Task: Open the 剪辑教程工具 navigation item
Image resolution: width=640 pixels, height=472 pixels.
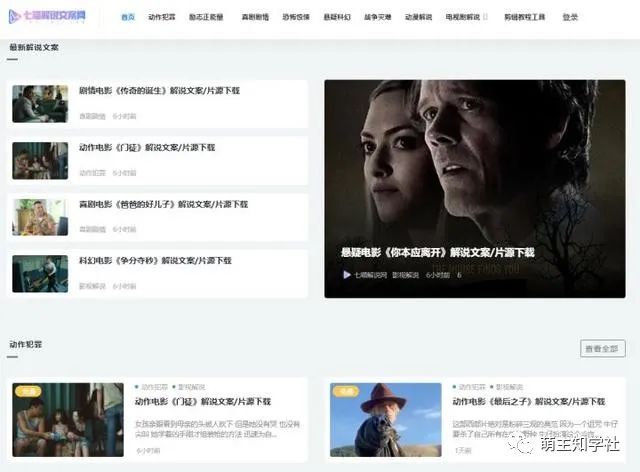Action: pyautogui.click(x=524, y=17)
